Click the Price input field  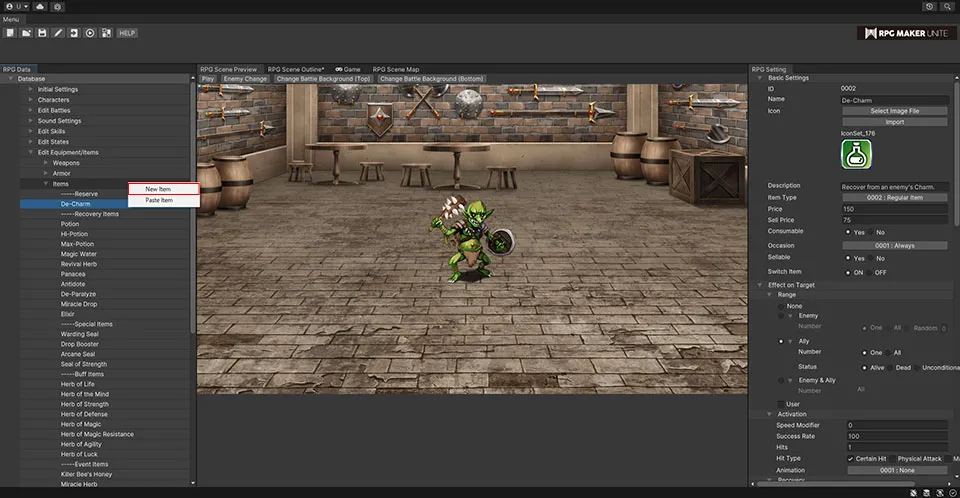click(x=894, y=209)
